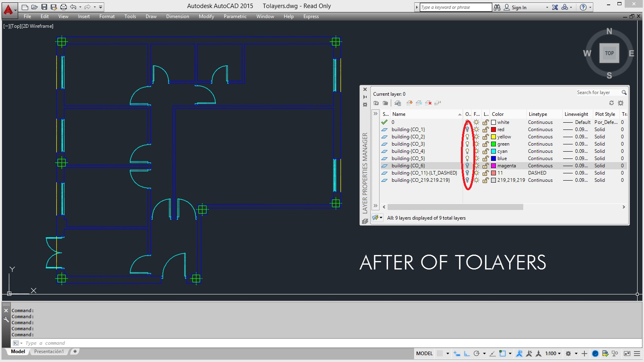
Task: Click the Open file folder icon
Action: [35, 7]
